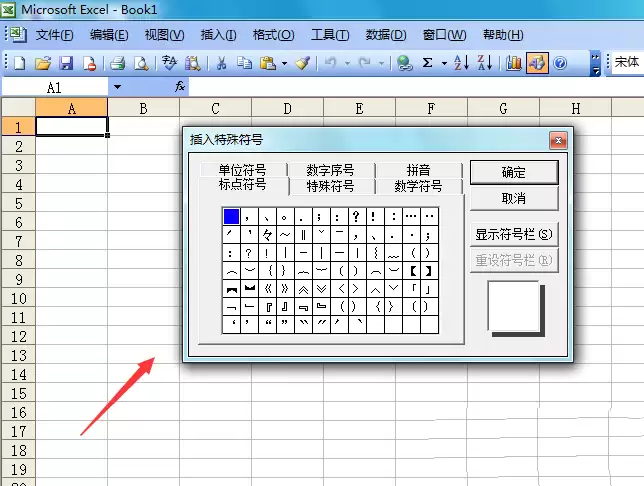
Task: Click the Sort Ascending A-Z icon
Action: click(x=462, y=63)
